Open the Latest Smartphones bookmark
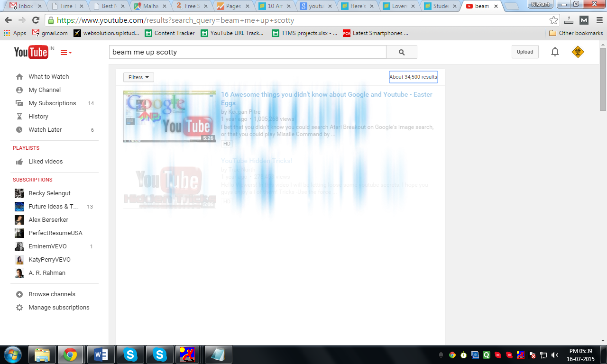Viewport: 607px width, 364px height. [375, 33]
